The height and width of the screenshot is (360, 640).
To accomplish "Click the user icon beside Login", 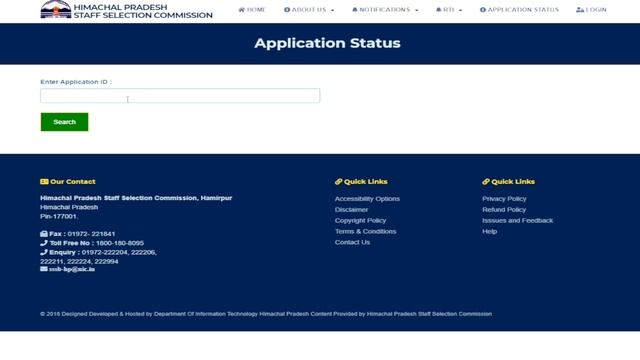I will (580, 9).
